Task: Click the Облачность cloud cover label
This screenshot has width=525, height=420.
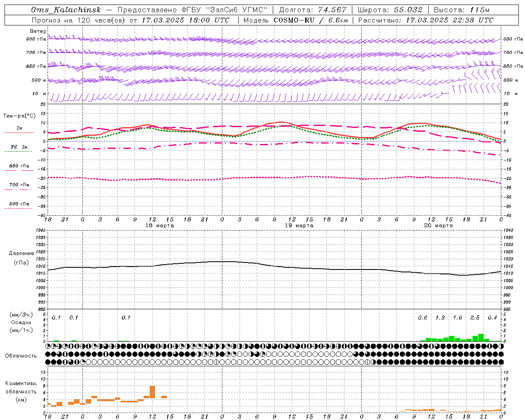Action: pos(21,356)
